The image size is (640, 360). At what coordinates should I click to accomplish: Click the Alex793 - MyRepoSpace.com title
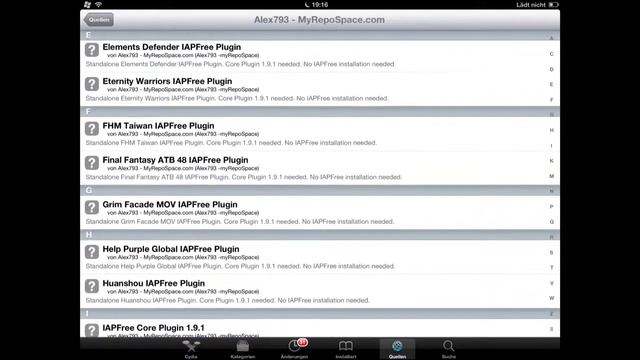319,20
